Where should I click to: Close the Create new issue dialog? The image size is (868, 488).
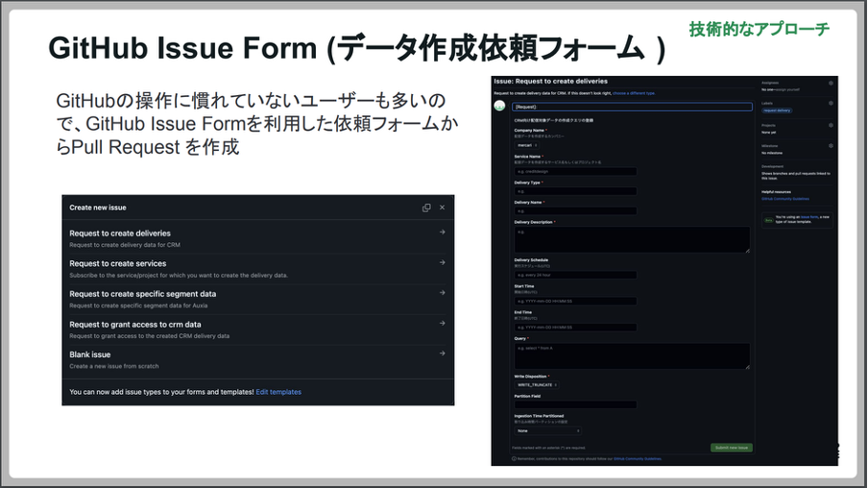(x=443, y=207)
